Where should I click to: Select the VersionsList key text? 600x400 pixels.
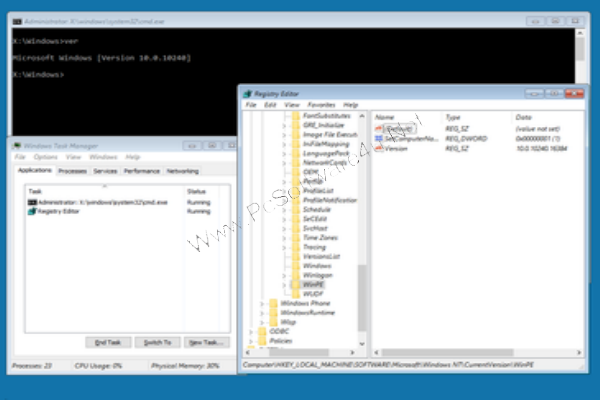pos(321,257)
